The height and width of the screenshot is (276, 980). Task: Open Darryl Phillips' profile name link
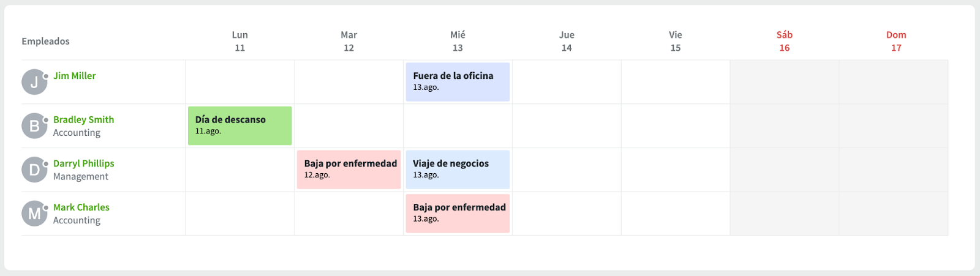(x=83, y=163)
